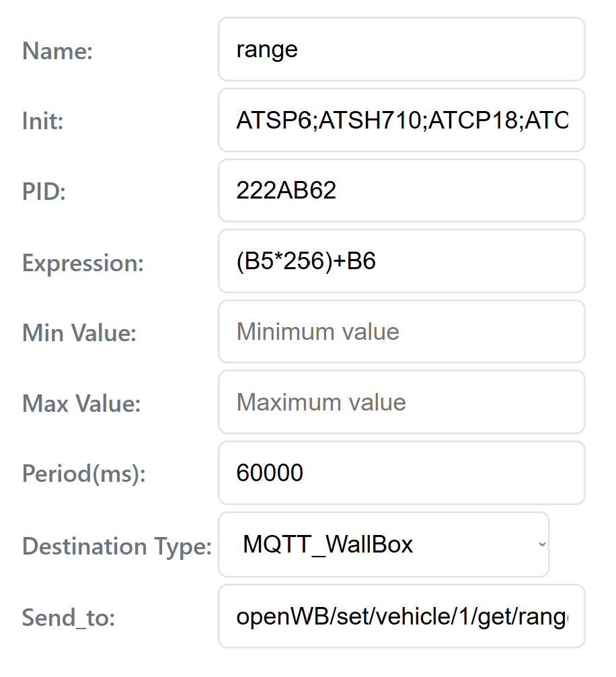616x677 pixels.
Task: Click the "PID:" label
Action: click(44, 192)
